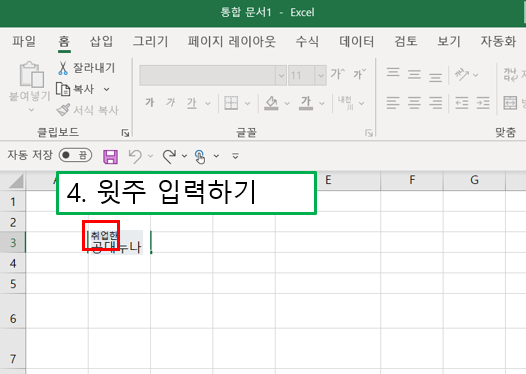Open Redo history dropdown
The width and height of the screenshot is (526, 374).
(x=185, y=156)
